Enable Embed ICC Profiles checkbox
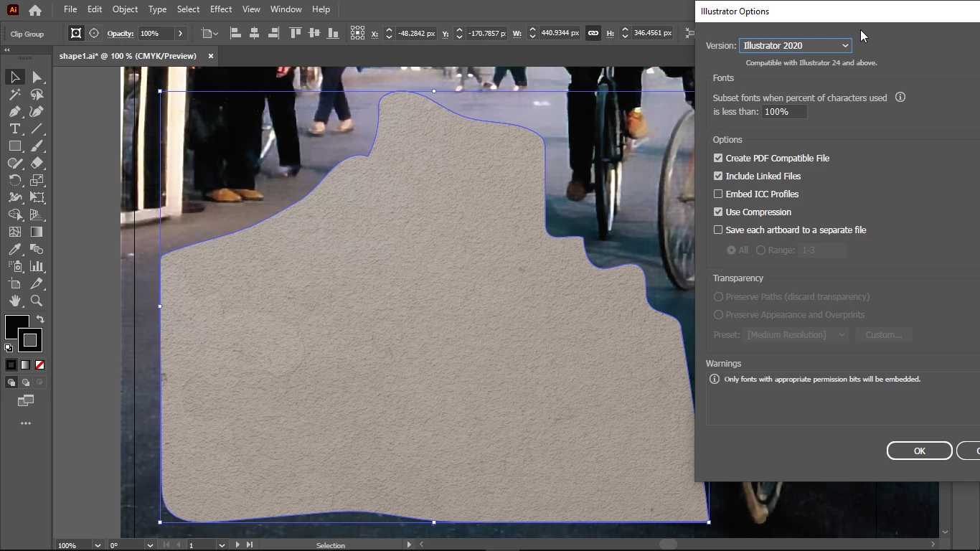980x551 pixels. coord(718,194)
